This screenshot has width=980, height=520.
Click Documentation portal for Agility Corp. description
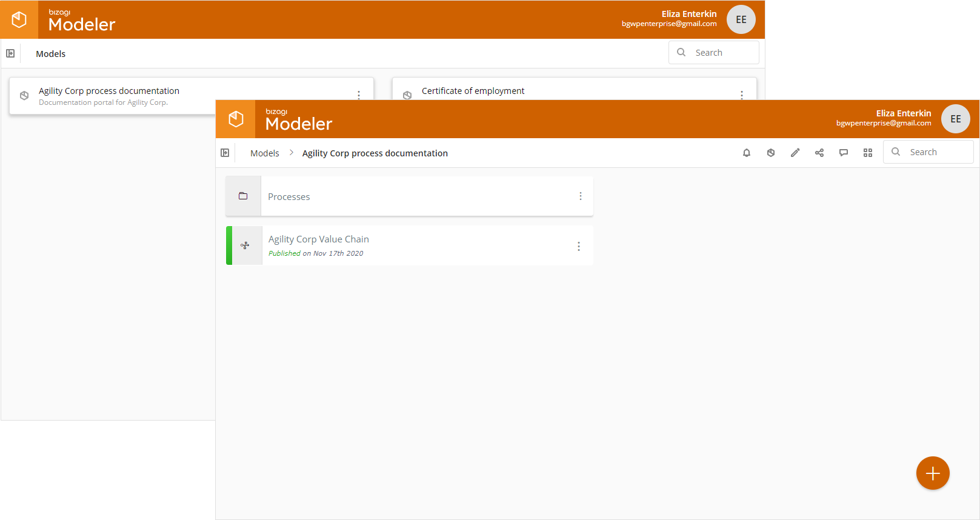click(104, 102)
